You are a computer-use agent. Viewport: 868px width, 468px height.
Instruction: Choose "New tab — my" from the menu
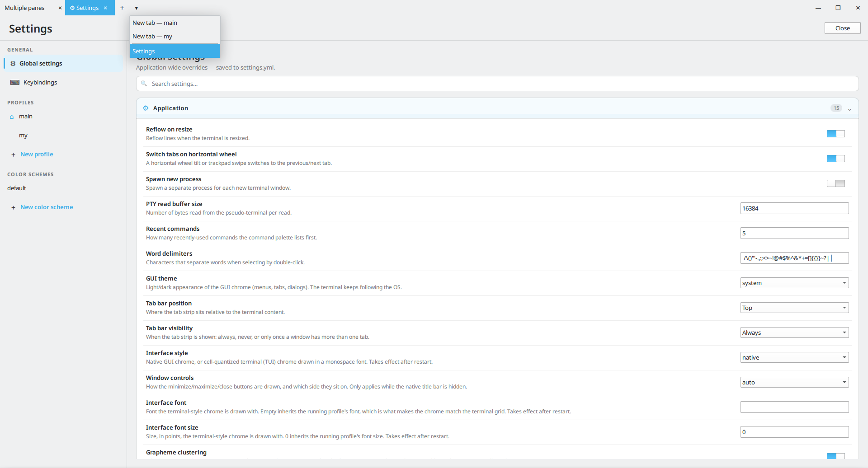coord(175,36)
